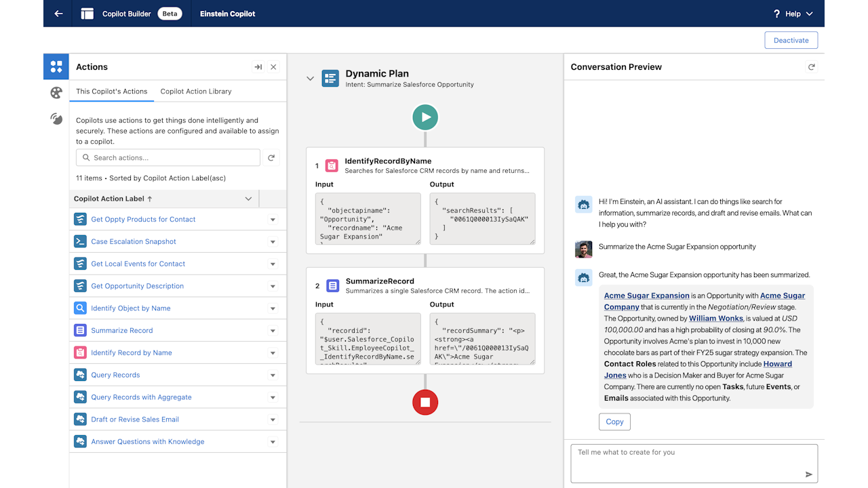
Task: Click IdentifyRecordByName Input JSON box
Action: tap(368, 218)
